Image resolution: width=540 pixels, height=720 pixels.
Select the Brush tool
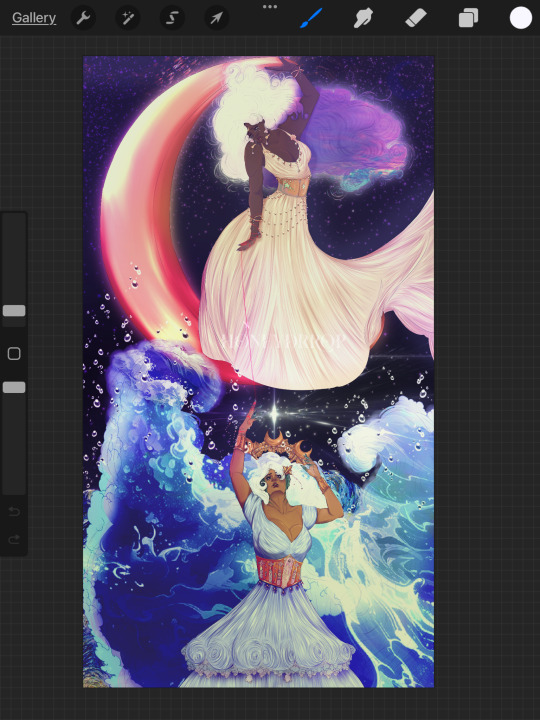tap(312, 18)
